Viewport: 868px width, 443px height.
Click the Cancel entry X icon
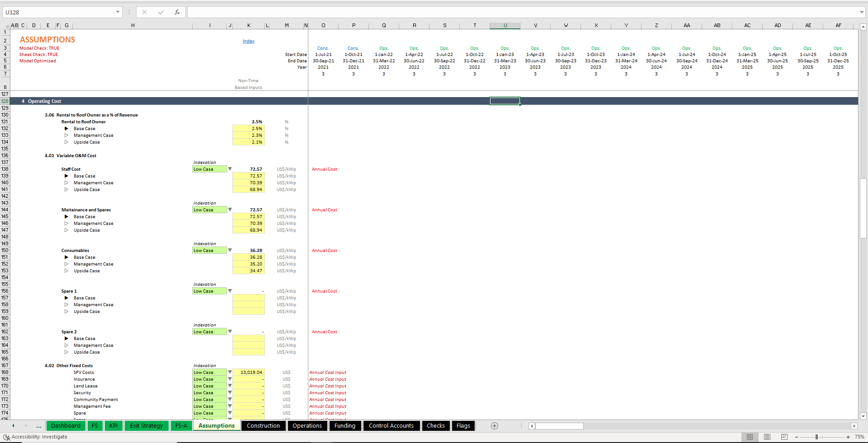click(145, 12)
